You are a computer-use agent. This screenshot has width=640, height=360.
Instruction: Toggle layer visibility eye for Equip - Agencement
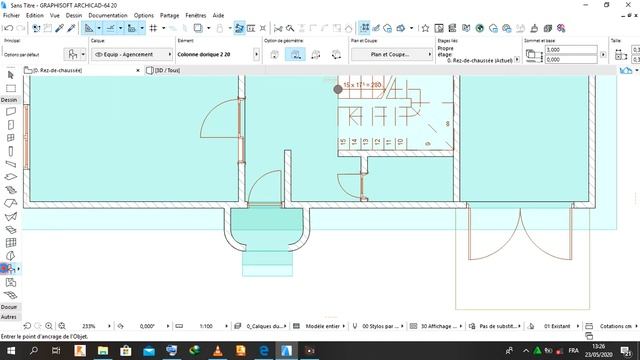coord(98,54)
